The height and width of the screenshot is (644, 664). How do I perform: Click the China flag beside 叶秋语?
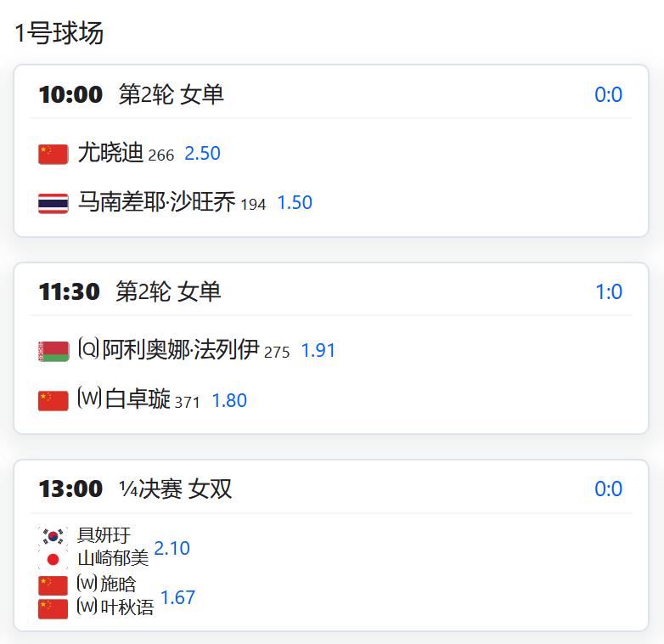coord(53,608)
